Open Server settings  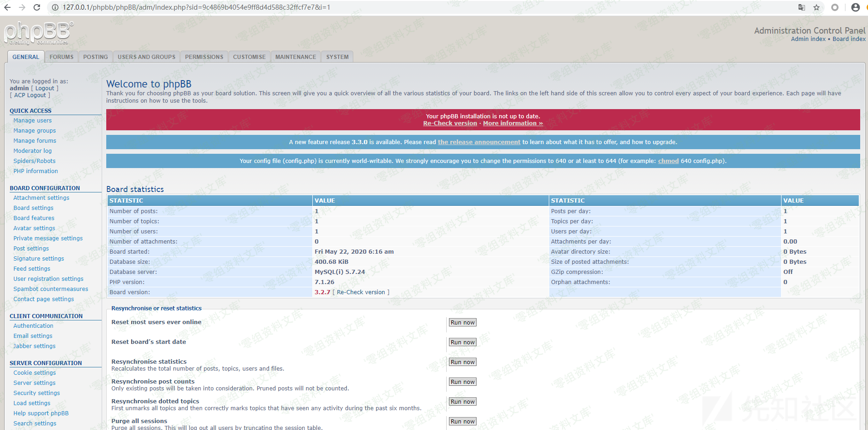[34, 383]
